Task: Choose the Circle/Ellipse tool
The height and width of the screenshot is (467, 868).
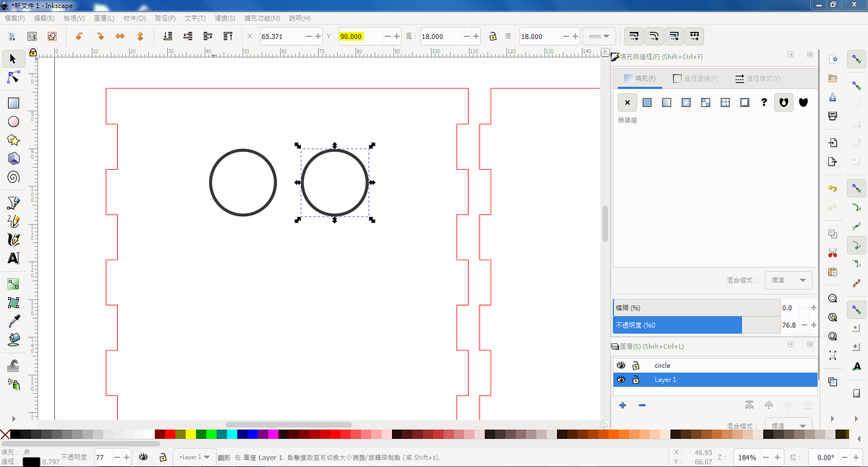Action: [13, 121]
